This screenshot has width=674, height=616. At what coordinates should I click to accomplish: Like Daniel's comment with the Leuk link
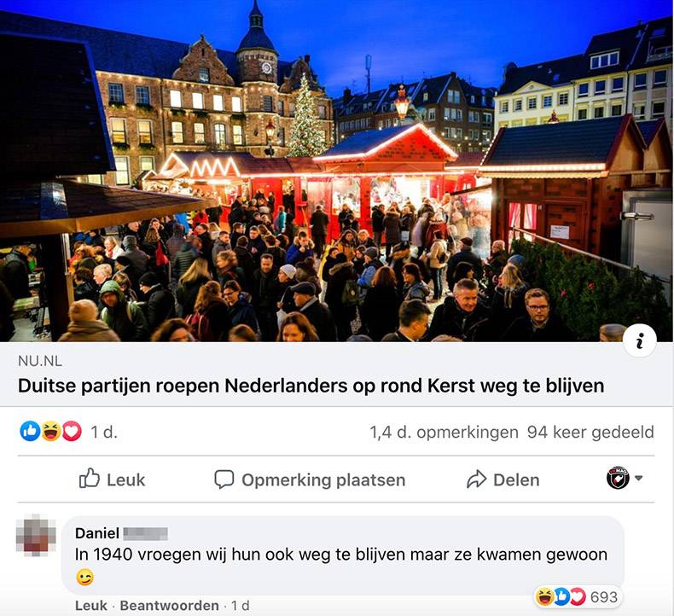pos(90,606)
